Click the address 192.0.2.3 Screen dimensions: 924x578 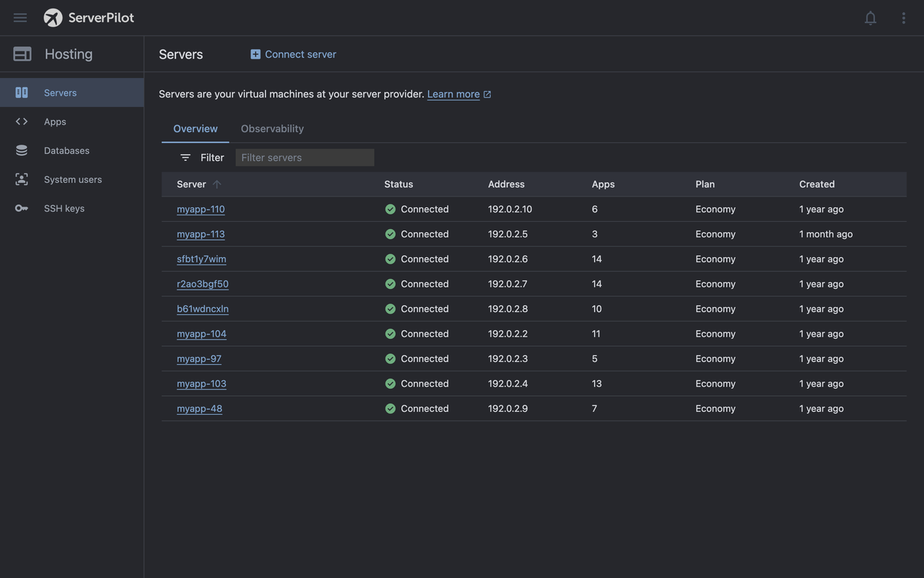coord(507,358)
